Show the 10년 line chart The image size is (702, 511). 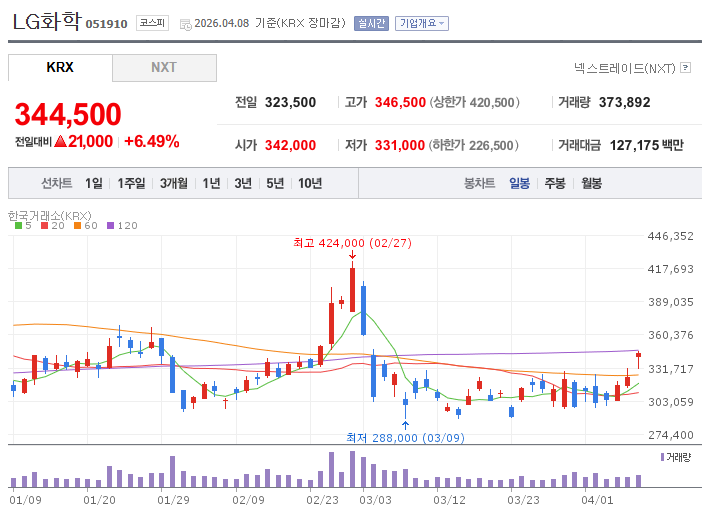310,183
